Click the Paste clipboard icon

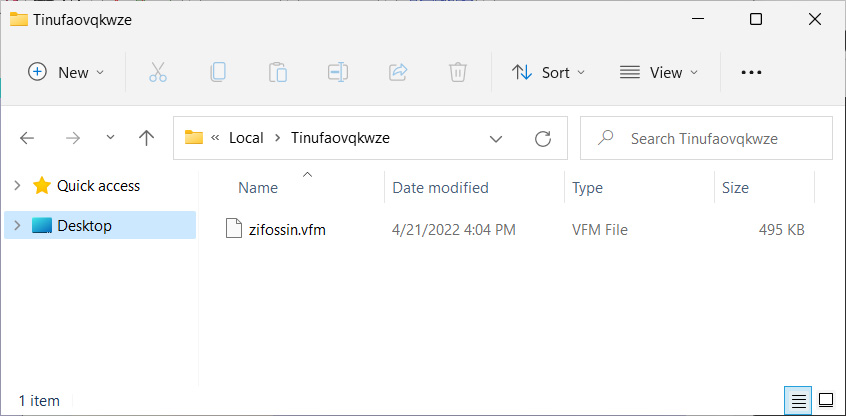coord(278,72)
